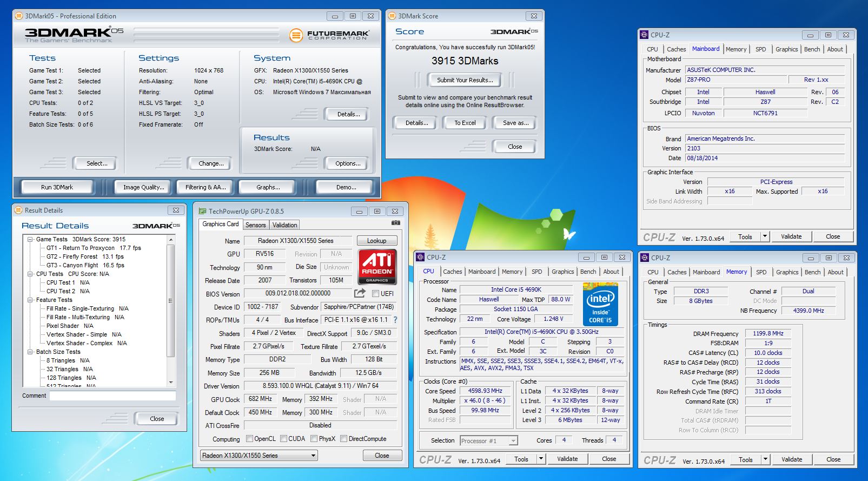
Task: Click the Close button in the GPU-Z window
Action: pyautogui.click(x=382, y=456)
